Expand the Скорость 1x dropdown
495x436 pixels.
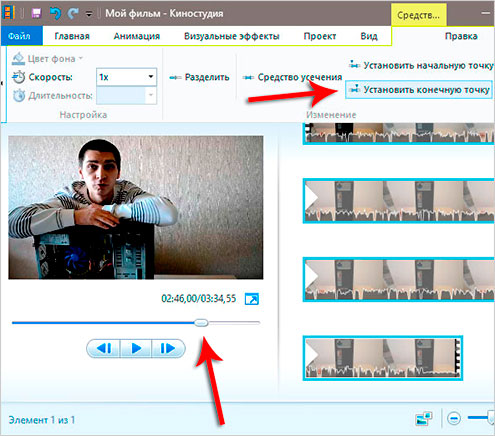click(126, 77)
